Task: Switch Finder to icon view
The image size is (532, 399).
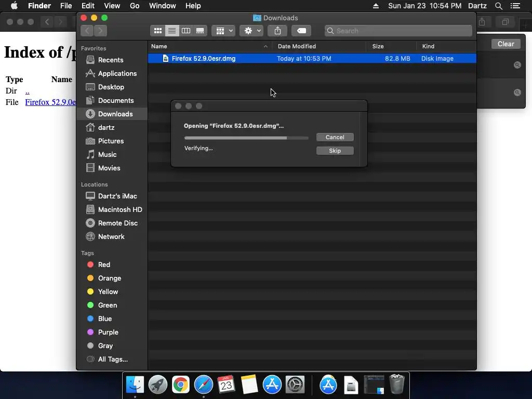Action: point(158,31)
